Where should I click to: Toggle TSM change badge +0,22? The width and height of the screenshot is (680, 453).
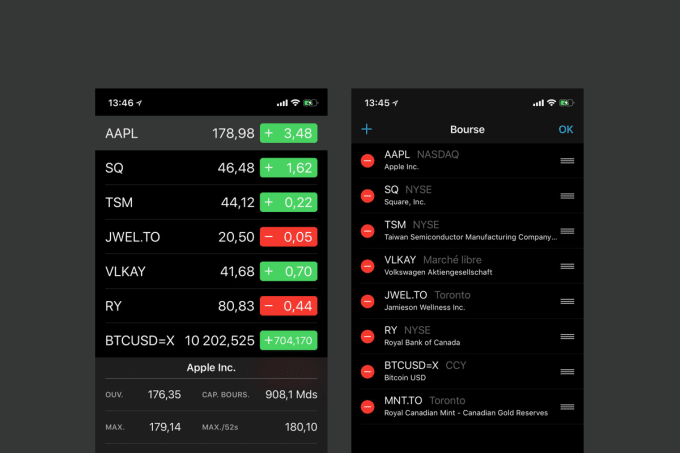(288, 202)
